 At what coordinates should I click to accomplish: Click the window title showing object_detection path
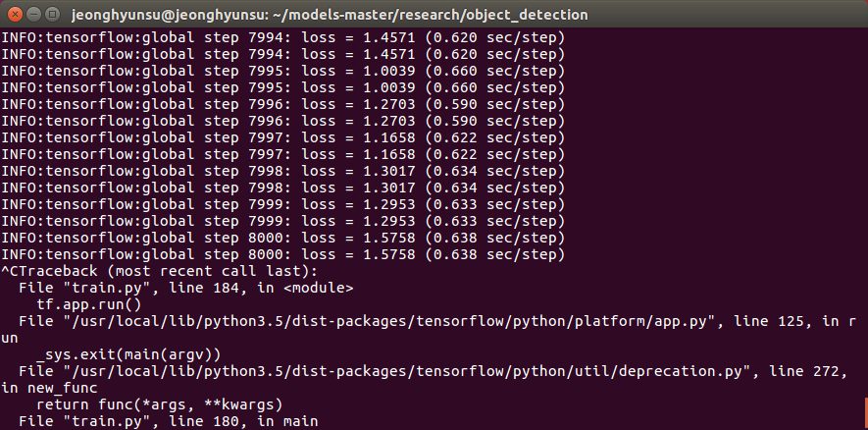(x=330, y=15)
